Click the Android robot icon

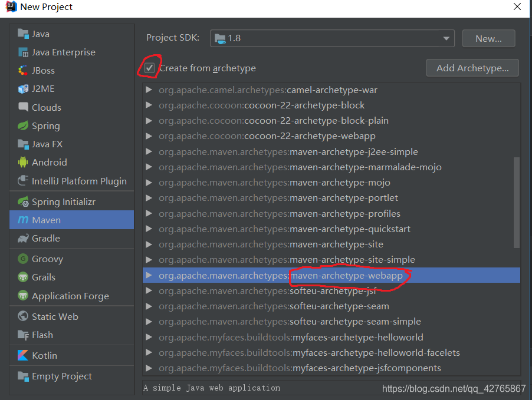click(23, 163)
